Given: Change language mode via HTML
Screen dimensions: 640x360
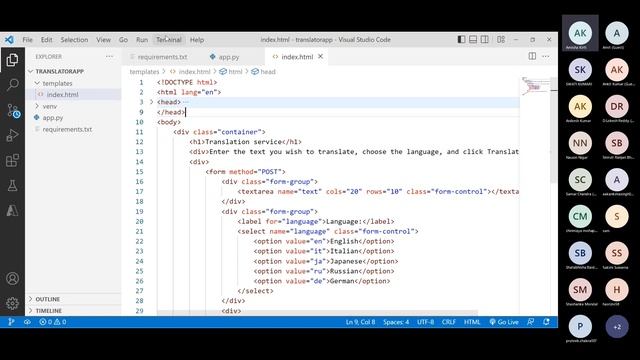Looking at the screenshot, I should tap(472, 322).
